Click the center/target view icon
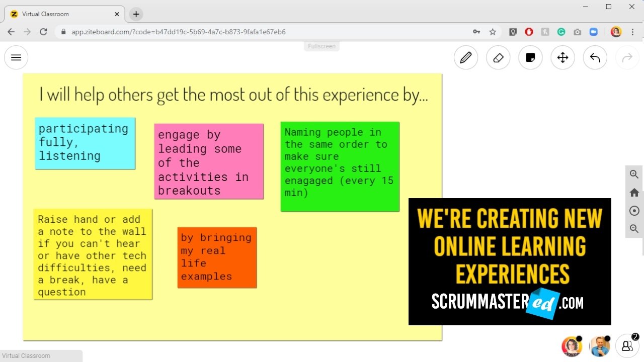 (634, 211)
